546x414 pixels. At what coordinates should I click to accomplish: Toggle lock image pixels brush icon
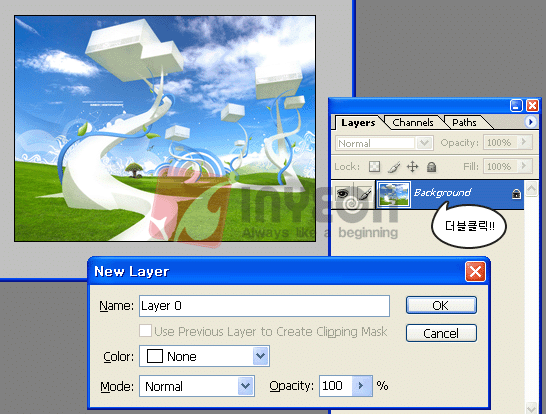click(394, 167)
